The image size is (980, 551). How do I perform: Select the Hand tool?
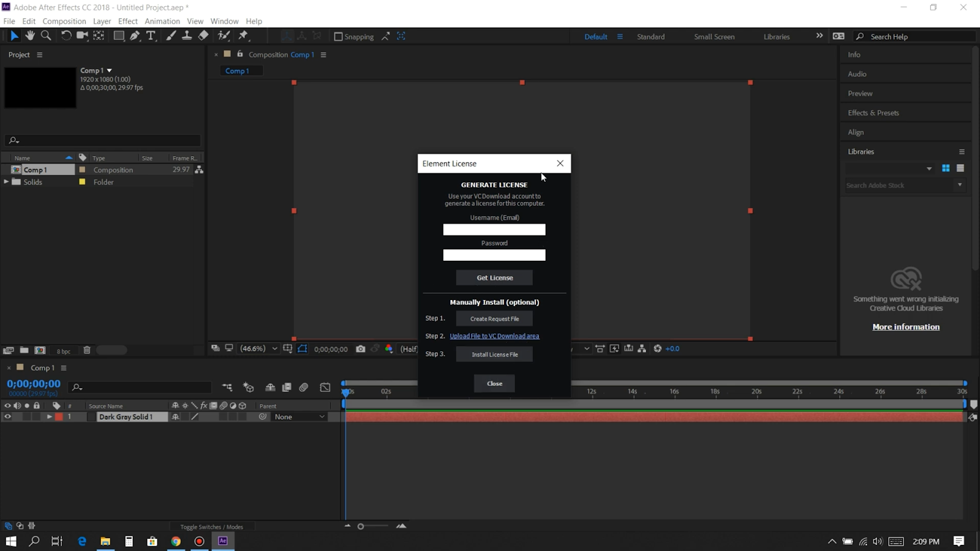coord(30,36)
